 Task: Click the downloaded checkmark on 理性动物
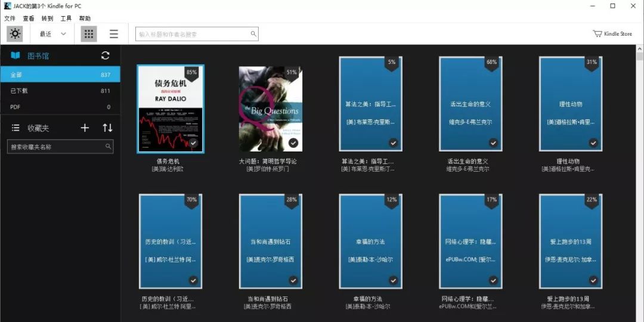[x=593, y=143]
